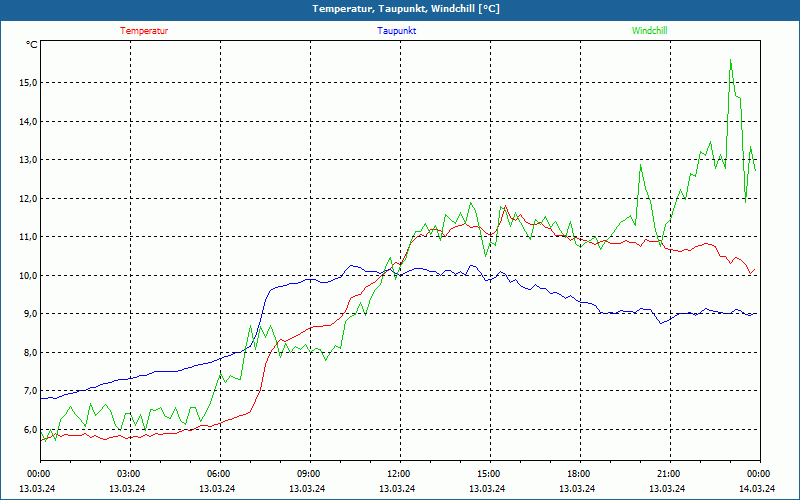Click the highest Windchill spike above 15,0

[731, 60]
